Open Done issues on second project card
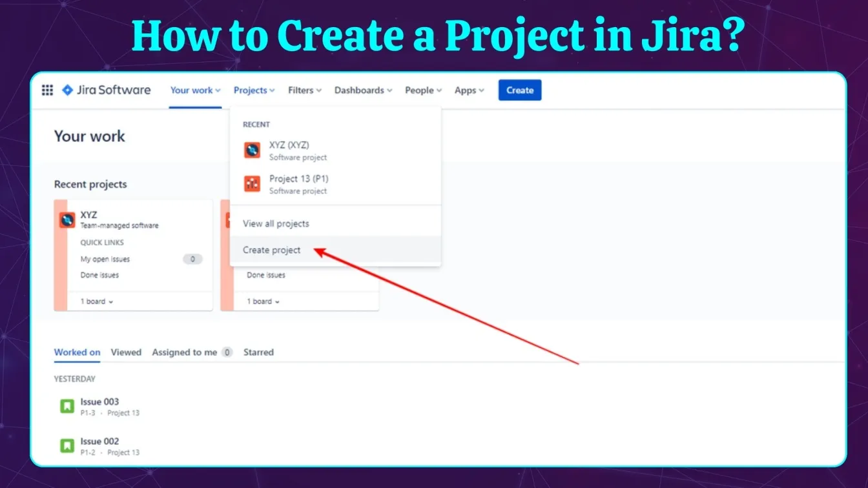 [x=266, y=275]
